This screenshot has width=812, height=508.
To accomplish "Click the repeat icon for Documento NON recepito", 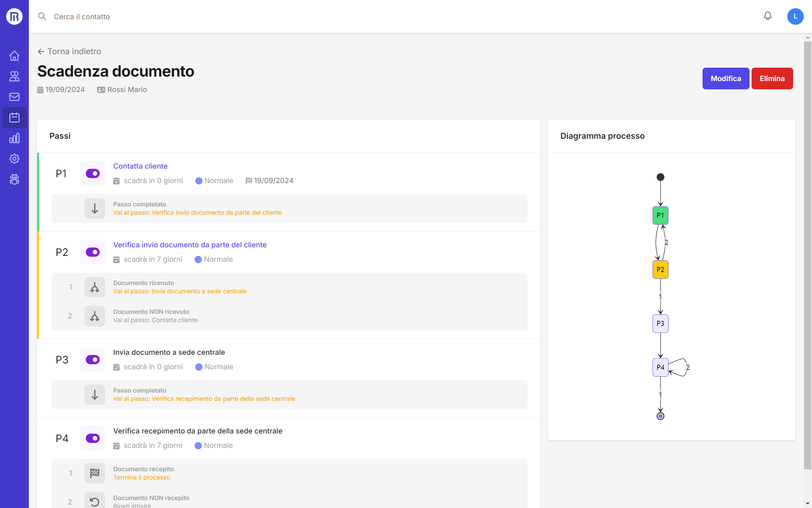I will 94,501.
